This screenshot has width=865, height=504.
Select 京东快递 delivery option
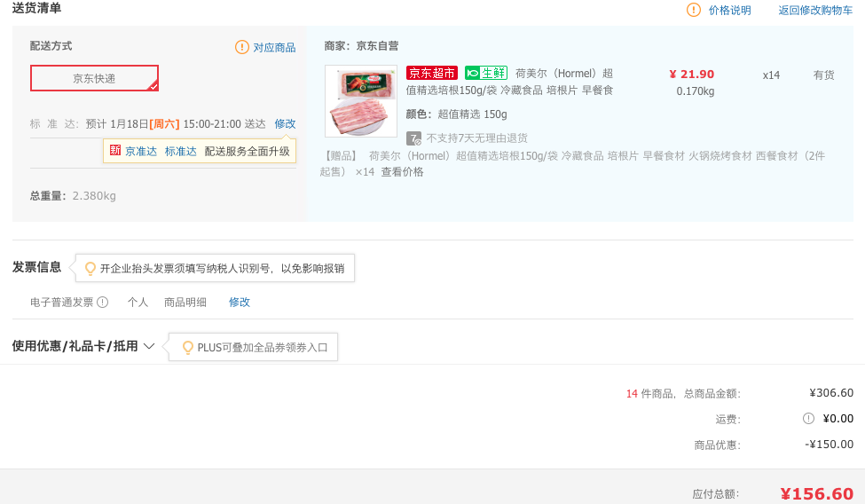[x=94, y=78]
